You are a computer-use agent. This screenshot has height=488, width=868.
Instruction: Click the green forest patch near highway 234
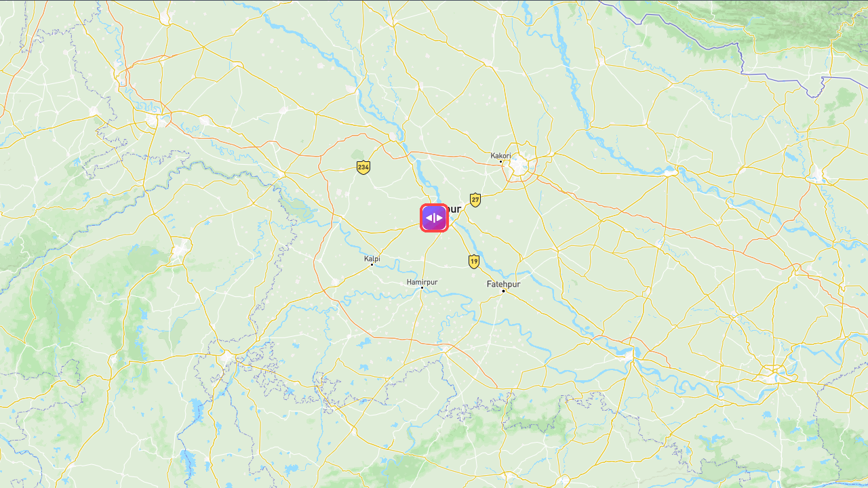(x=357, y=155)
